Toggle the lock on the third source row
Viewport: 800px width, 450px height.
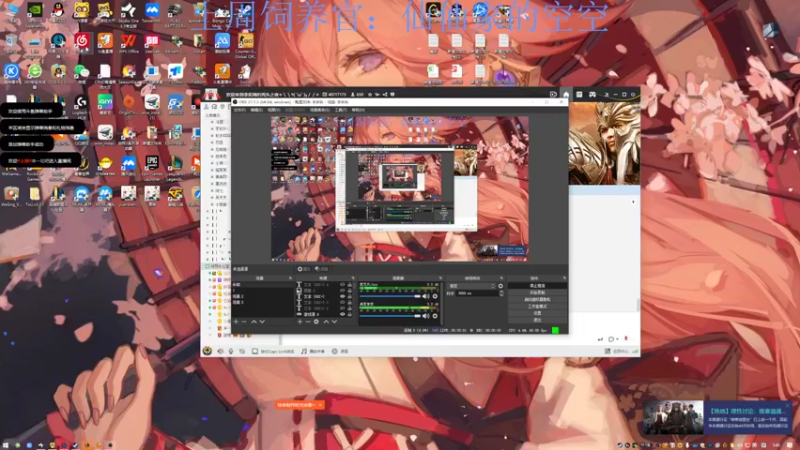tap(349, 296)
